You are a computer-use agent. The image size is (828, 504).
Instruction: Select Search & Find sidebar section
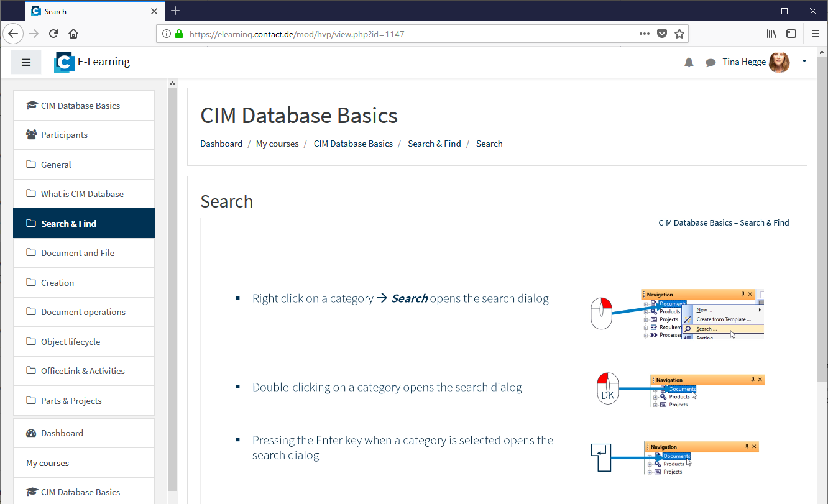pyautogui.click(x=84, y=224)
